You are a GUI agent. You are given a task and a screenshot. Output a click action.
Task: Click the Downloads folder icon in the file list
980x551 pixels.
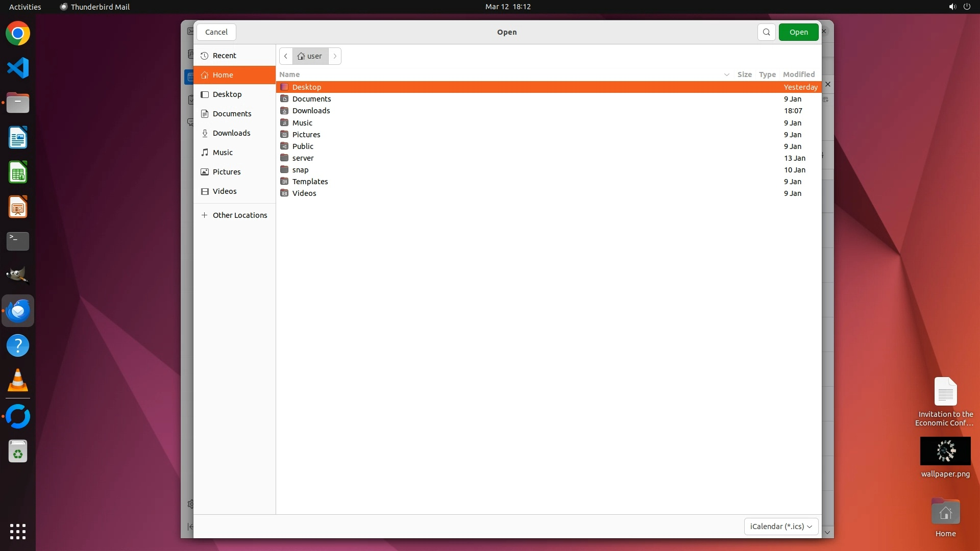click(x=284, y=111)
